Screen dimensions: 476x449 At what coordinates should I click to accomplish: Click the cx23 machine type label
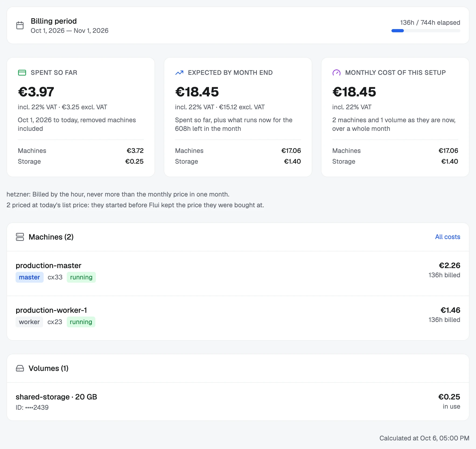55,322
